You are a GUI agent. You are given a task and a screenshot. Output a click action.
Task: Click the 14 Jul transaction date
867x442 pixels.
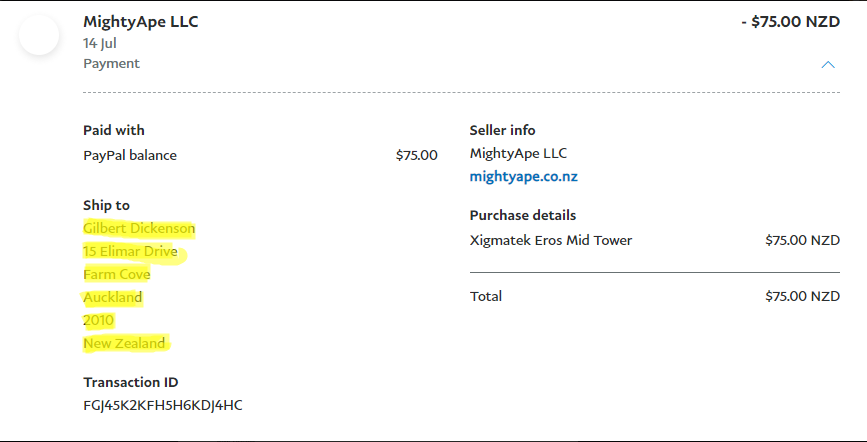[x=101, y=44]
